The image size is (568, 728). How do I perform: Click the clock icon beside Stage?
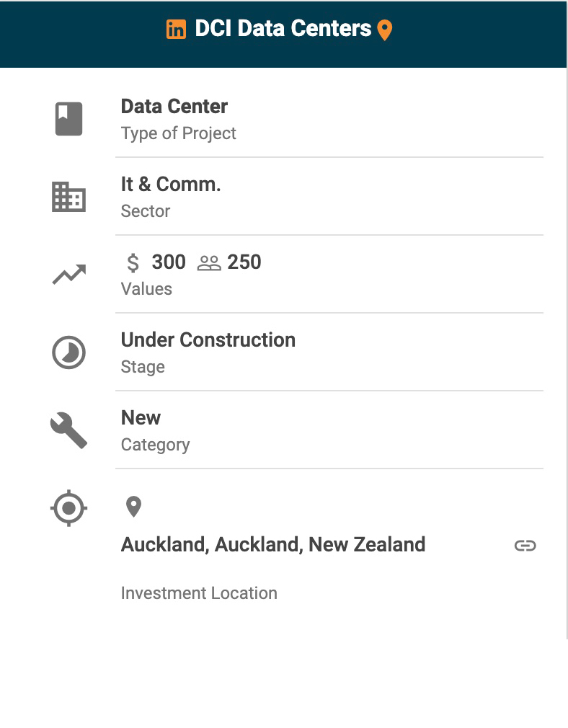point(69,352)
